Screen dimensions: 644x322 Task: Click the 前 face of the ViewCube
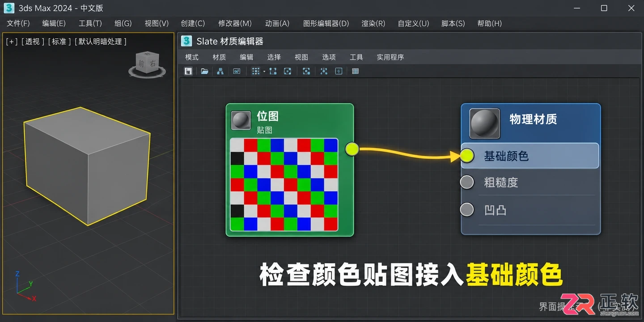click(141, 64)
